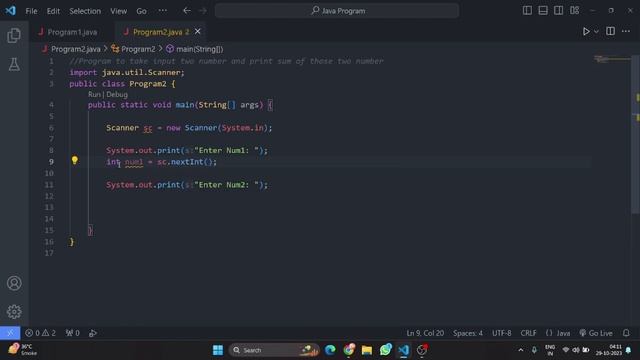Open the View menu
Viewport: 640px width, 360px height.
[x=118, y=11]
